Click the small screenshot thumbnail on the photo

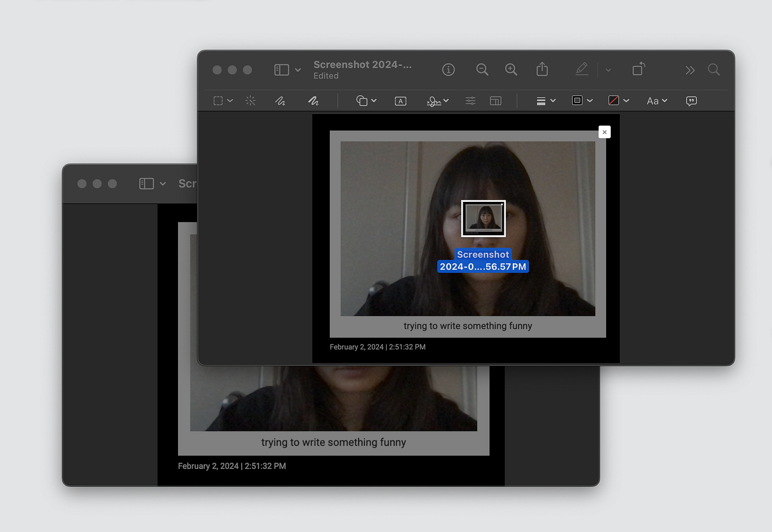[483, 218]
